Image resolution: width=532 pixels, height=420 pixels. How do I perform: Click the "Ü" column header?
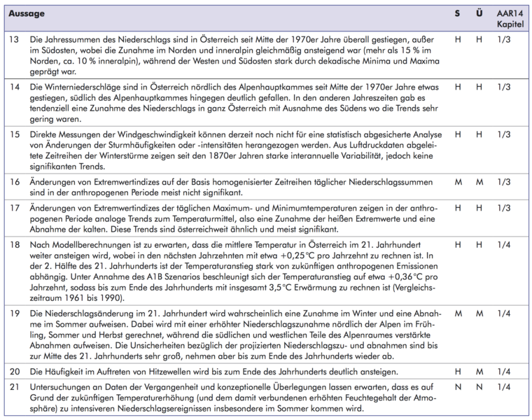coord(479,13)
